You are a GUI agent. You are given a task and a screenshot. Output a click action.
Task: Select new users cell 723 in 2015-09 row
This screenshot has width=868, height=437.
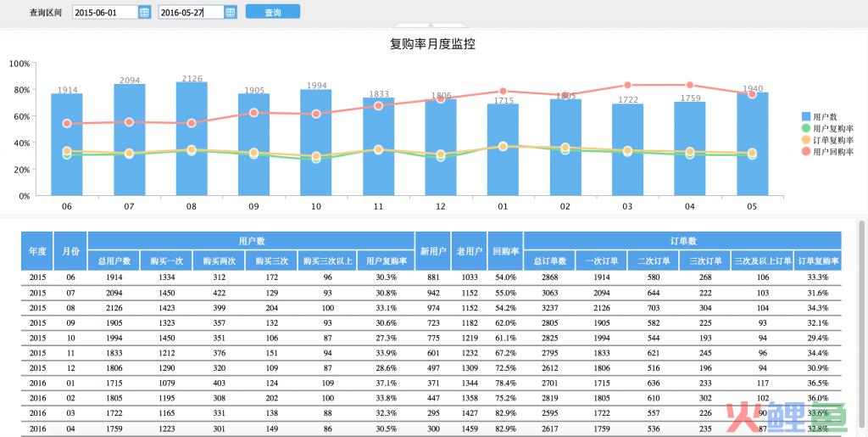coord(433,323)
